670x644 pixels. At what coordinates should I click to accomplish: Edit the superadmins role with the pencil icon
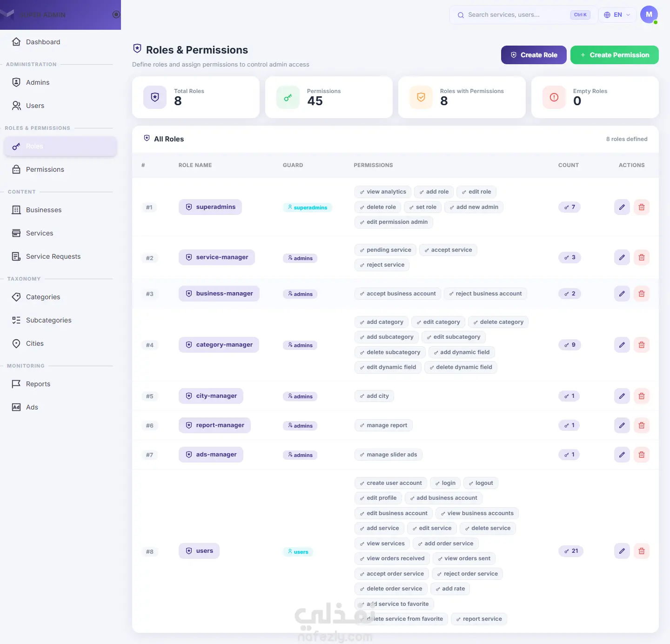tap(622, 207)
